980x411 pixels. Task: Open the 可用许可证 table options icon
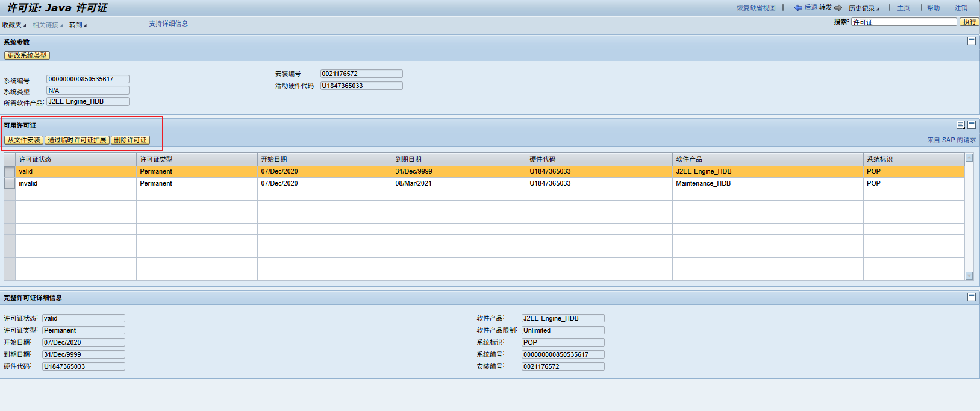[x=961, y=125]
